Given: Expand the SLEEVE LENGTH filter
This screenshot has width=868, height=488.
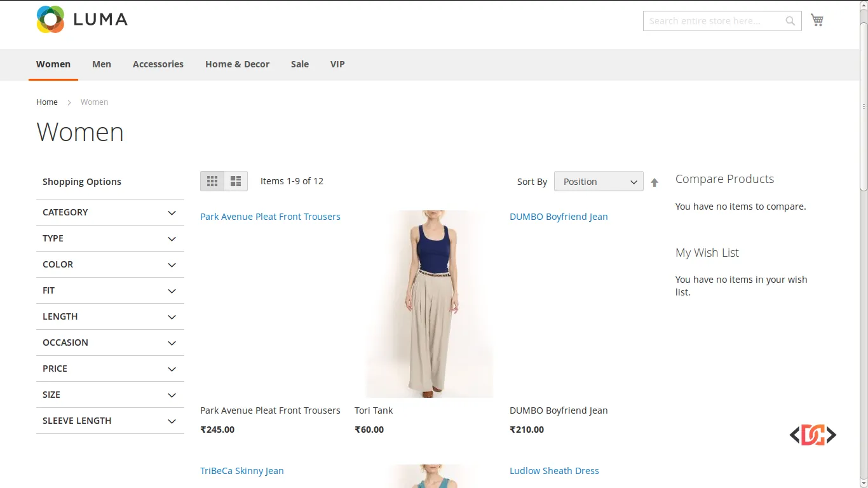Looking at the screenshot, I should click(x=109, y=421).
